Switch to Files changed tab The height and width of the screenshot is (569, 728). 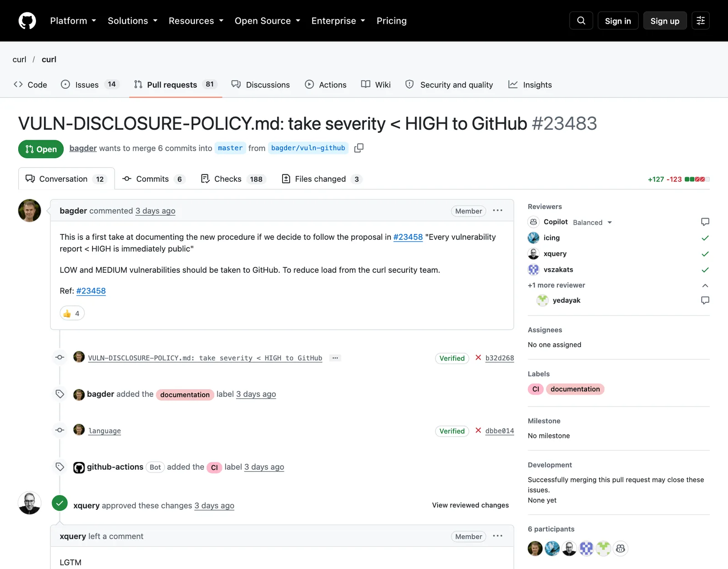322,179
